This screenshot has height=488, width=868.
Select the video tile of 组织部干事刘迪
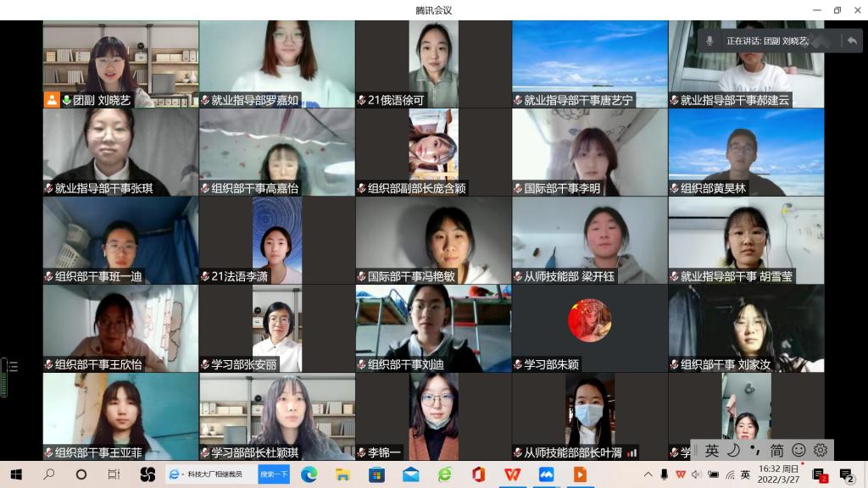click(x=433, y=328)
